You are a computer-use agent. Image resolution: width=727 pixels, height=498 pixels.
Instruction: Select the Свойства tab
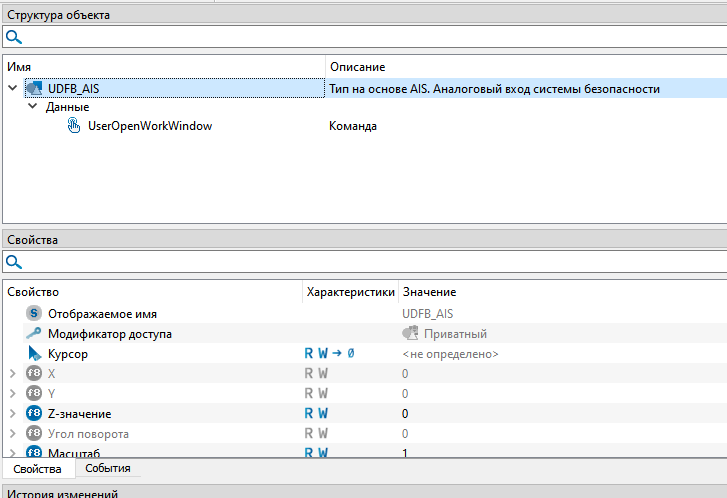(x=37, y=469)
